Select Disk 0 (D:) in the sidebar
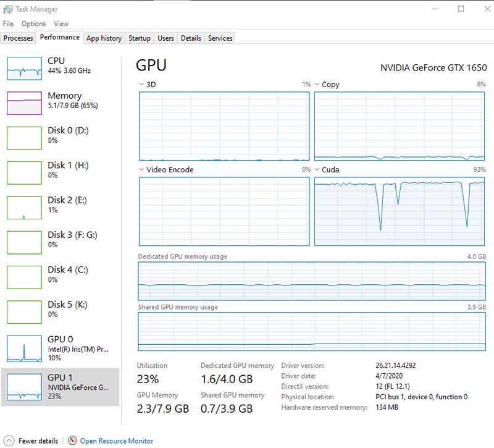The image size is (494, 448). click(x=61, y=138)
